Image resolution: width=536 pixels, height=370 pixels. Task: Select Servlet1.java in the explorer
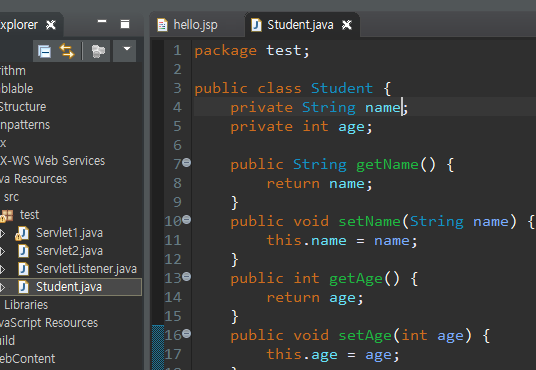tap(69, 233)
